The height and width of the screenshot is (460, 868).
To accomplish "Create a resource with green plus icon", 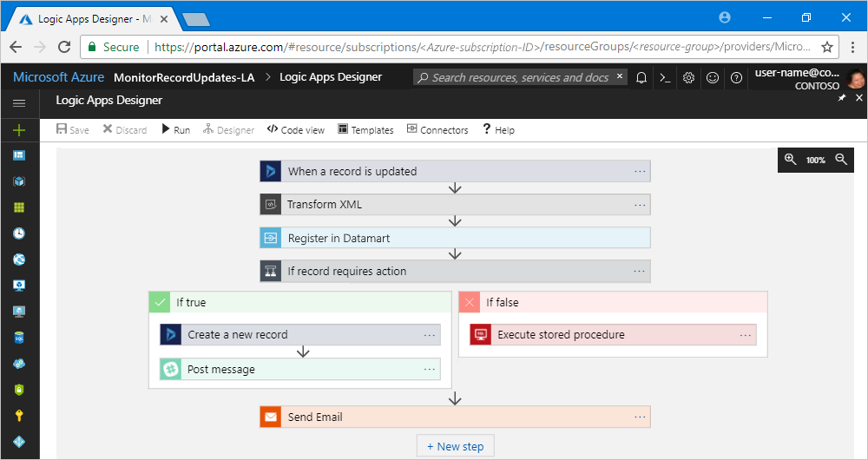I will 19,130.
